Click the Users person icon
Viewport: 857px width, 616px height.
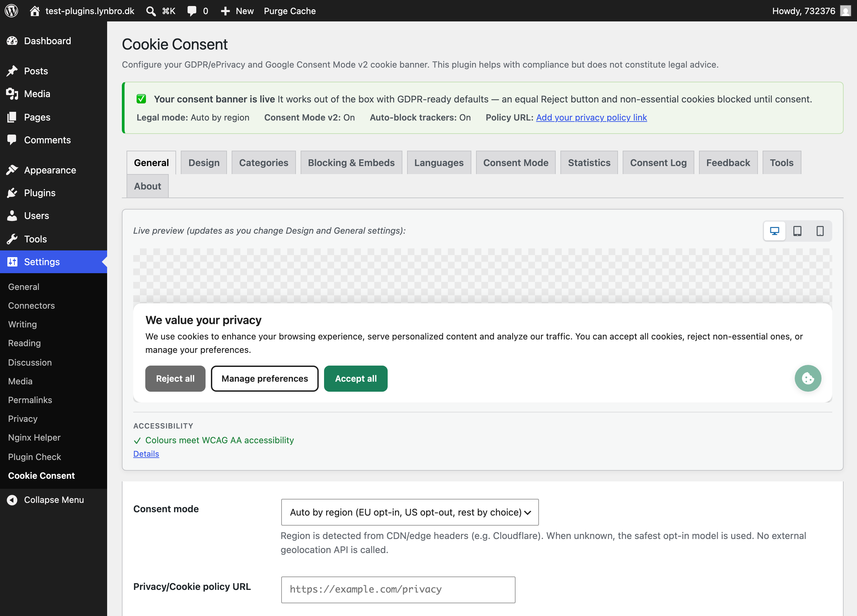click(x=12, y=215)
